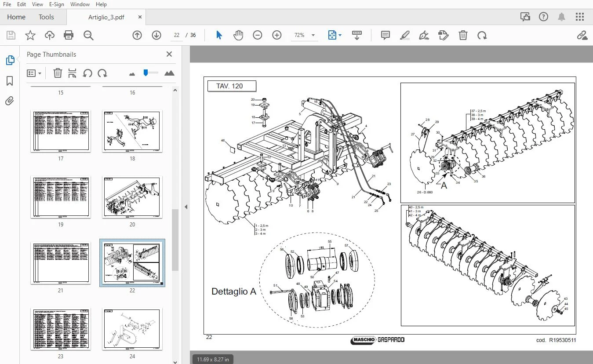
Task: Open the Attachments paperclip panel
Action: (x=10, y=101)
